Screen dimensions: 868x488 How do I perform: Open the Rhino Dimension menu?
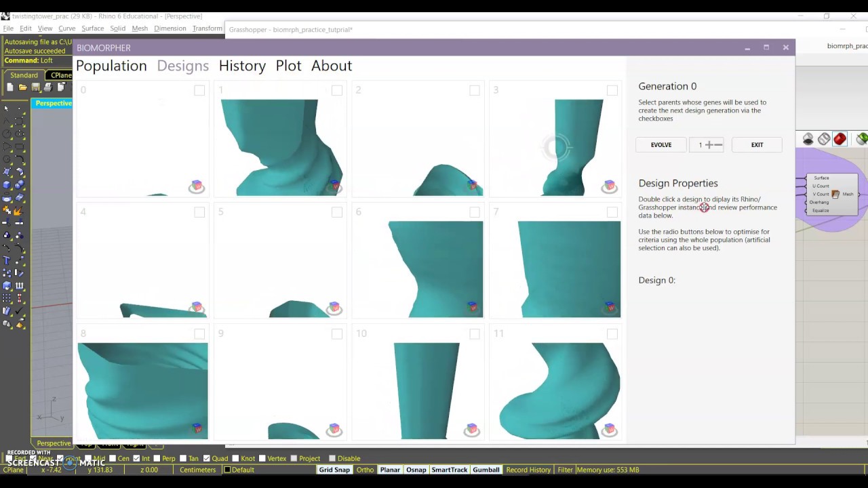170,28
